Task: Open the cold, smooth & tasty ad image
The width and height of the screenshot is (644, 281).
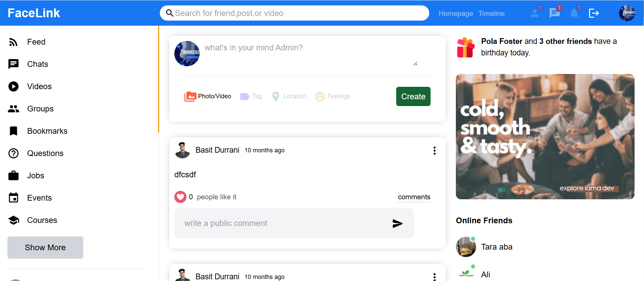Action: pyautogui.click(x=545, y=136)
